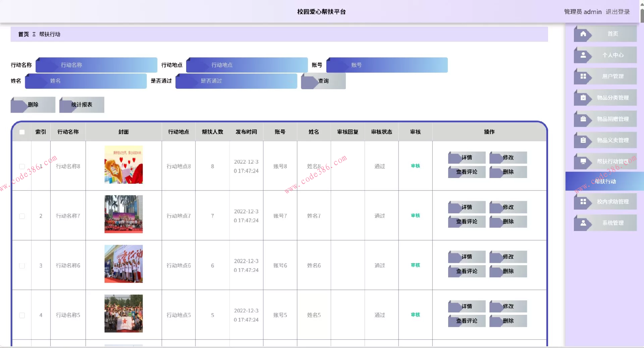Image resolution: width=644 pixels, height=348 pixels.
Task: Click the cover thumbnail for 行动名称8
Action: [123, 165]
